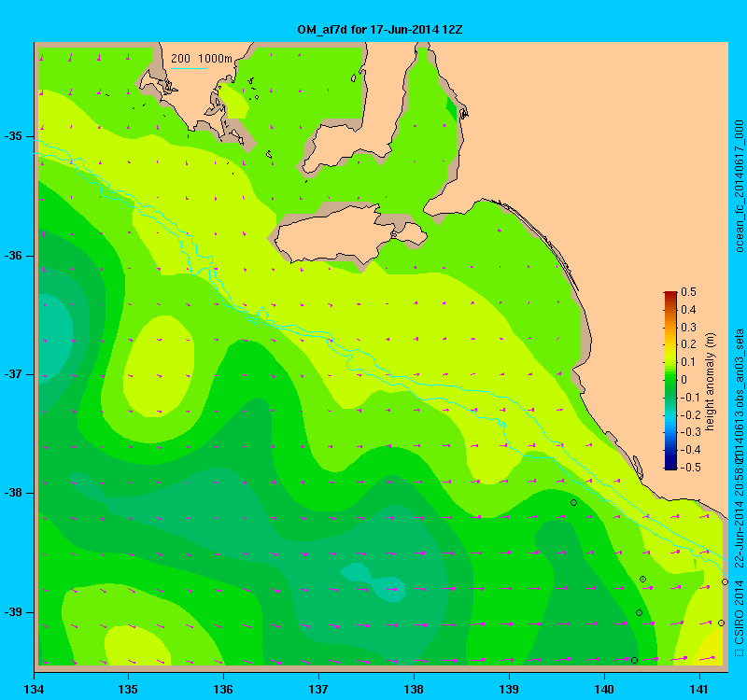
Task: Click the cyan legend line under '200 1000m'
Action: pos(189,68)
